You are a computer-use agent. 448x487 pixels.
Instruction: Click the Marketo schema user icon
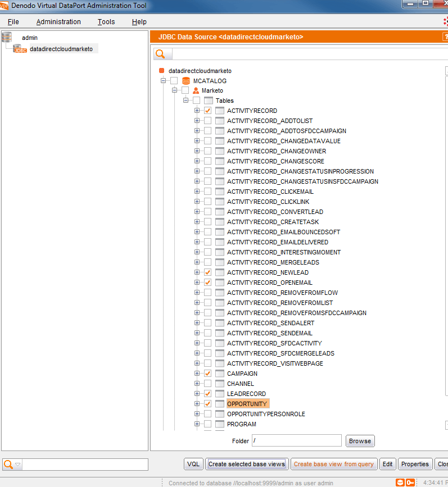tap(196, 91)
